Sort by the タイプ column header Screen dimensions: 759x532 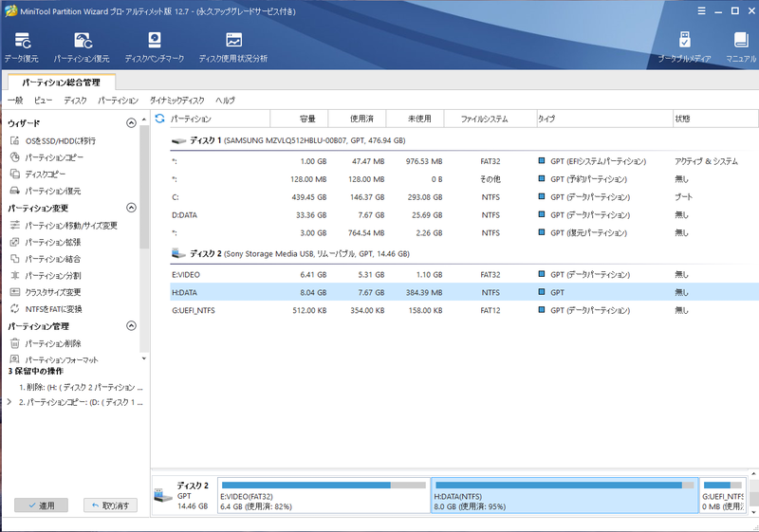[x=605, y=119]
